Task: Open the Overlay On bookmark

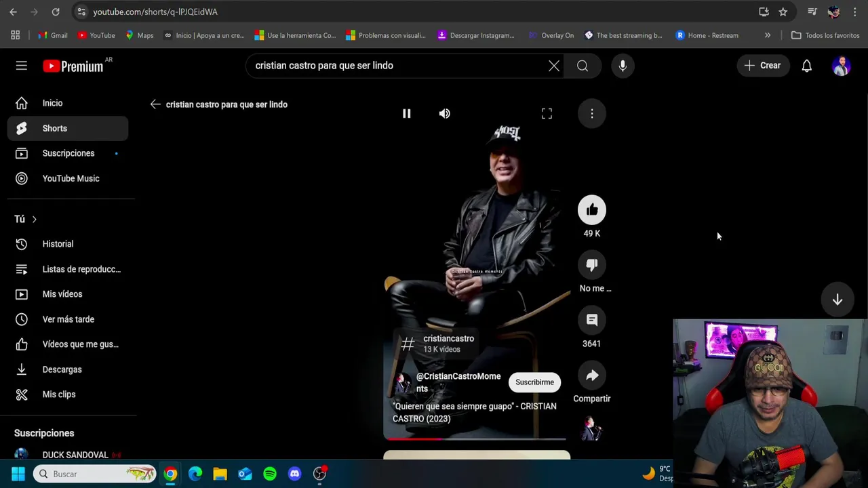Action: (x=551, y=35)
